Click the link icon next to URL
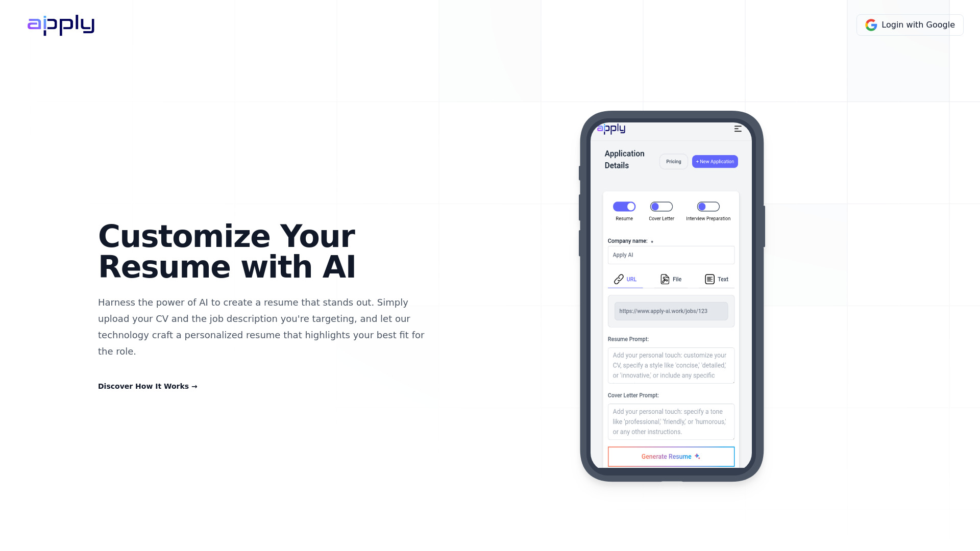This screenshot has width=980, height=551. 619,279
